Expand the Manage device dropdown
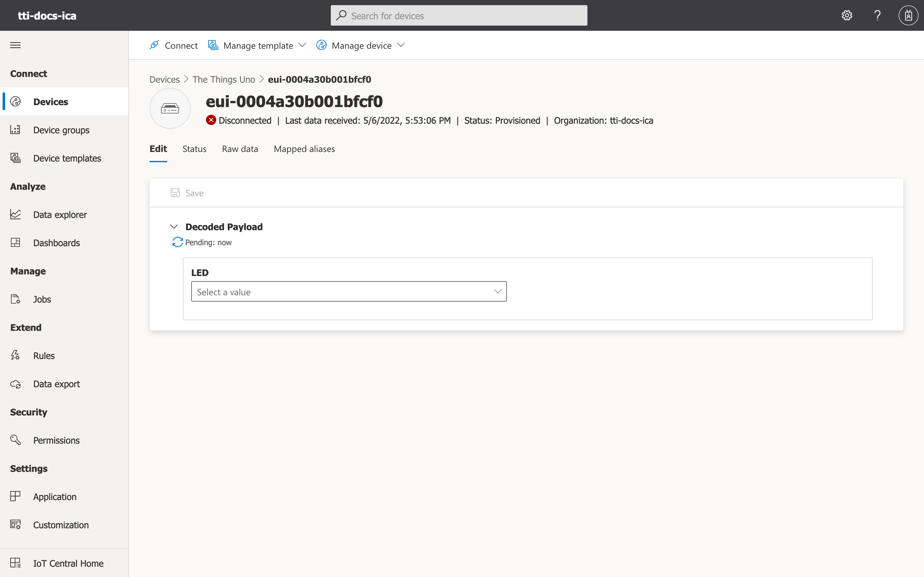924x577 pixels. (x=361, y=45)
